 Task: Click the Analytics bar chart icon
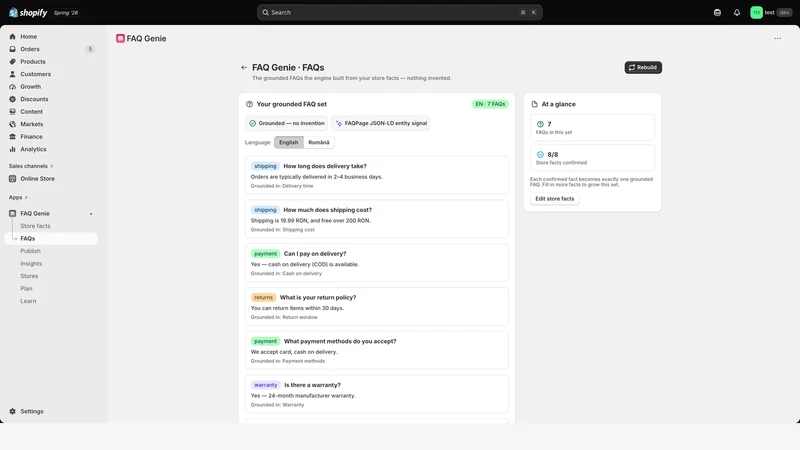[x=12, y=149]
